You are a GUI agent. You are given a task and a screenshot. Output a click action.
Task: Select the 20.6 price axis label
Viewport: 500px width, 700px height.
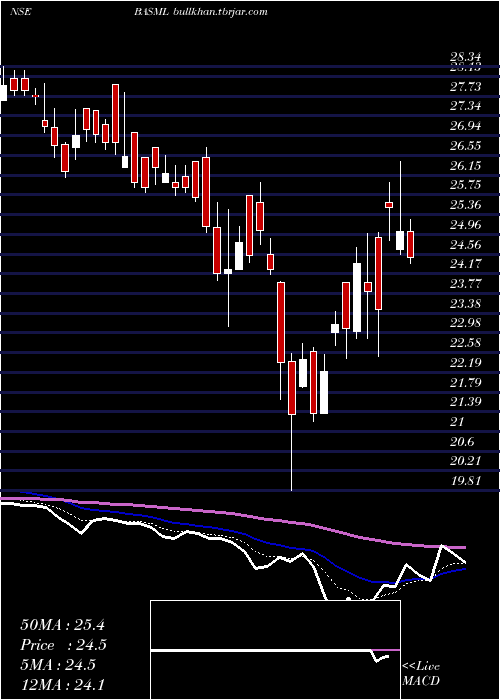[462, 442]
